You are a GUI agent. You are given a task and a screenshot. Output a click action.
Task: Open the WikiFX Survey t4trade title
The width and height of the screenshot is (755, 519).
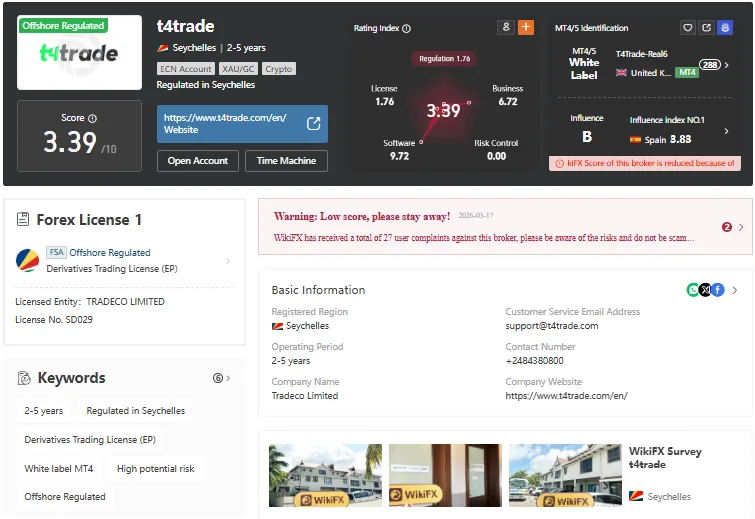(665, 458)
